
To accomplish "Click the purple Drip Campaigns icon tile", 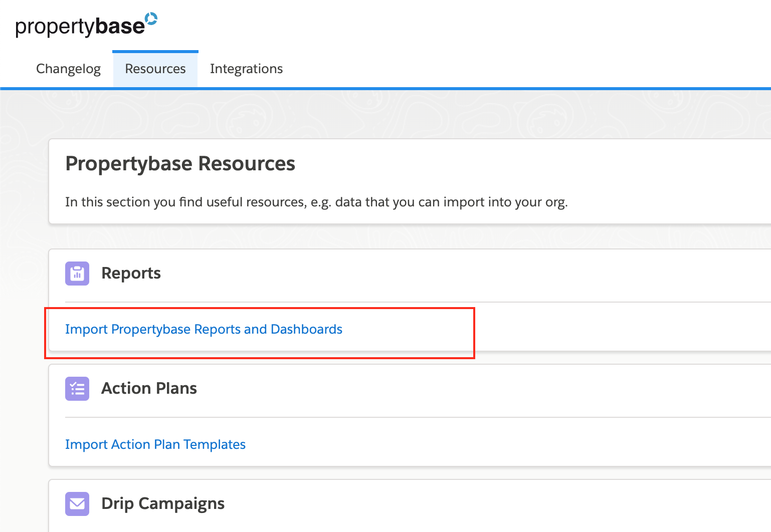I will 77,503.
